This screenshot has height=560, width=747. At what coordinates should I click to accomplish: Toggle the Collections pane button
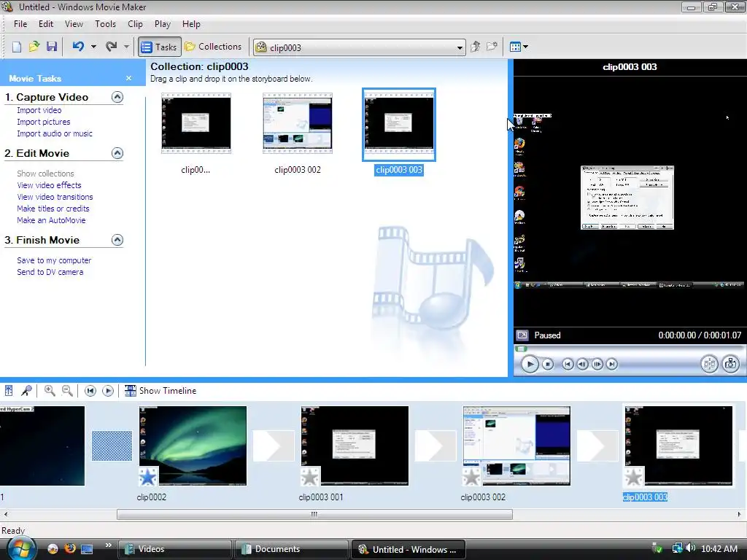point(214,47)
